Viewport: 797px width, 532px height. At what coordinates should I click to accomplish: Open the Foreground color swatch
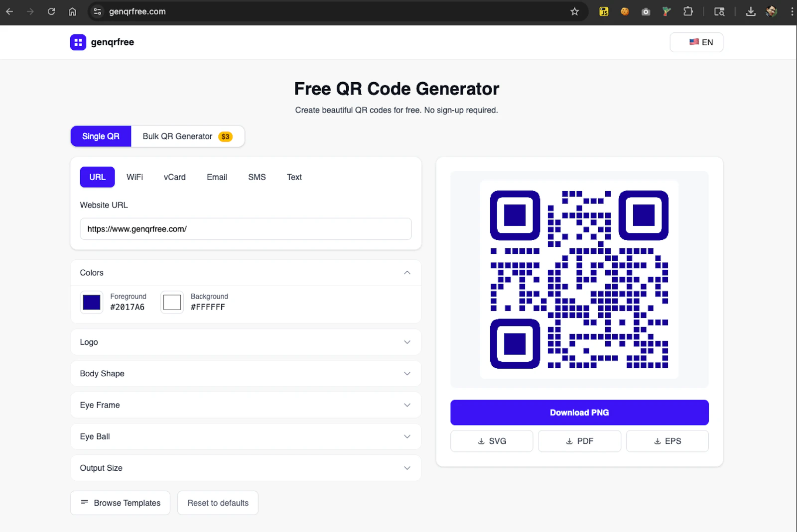[92, 302]
